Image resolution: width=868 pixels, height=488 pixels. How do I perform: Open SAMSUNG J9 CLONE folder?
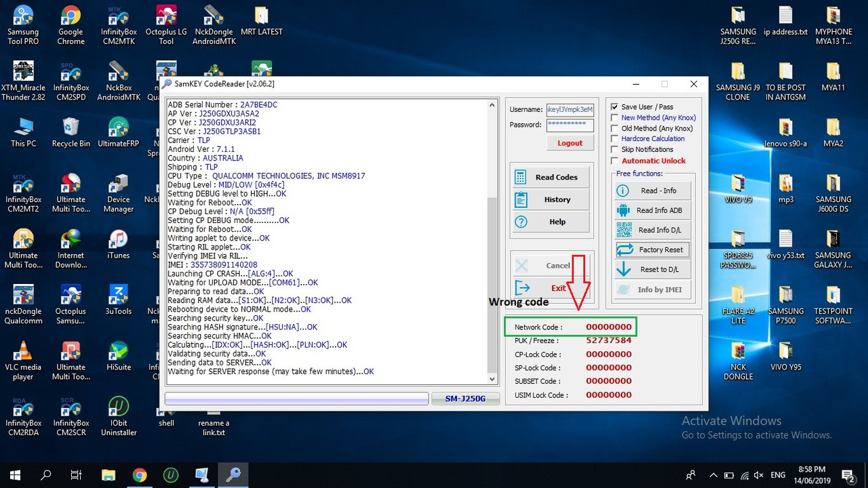click(738, 81)
